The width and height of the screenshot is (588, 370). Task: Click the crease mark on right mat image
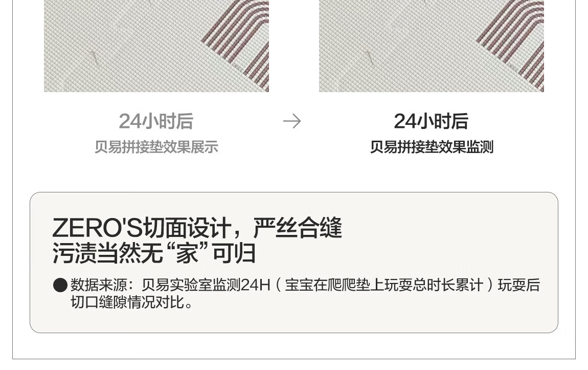[369, 57]
